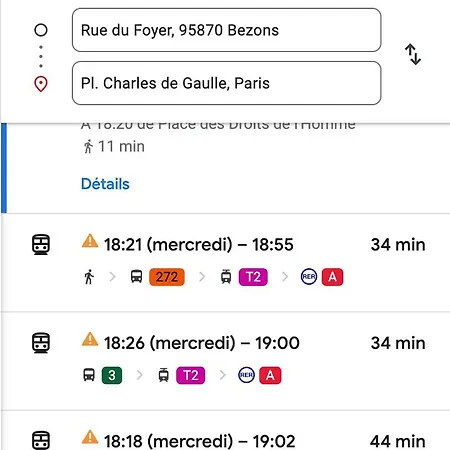Select the 18:26 – 19:00 route option
The width and height of the screenshot is (450, 450).
tap(226, 361)
